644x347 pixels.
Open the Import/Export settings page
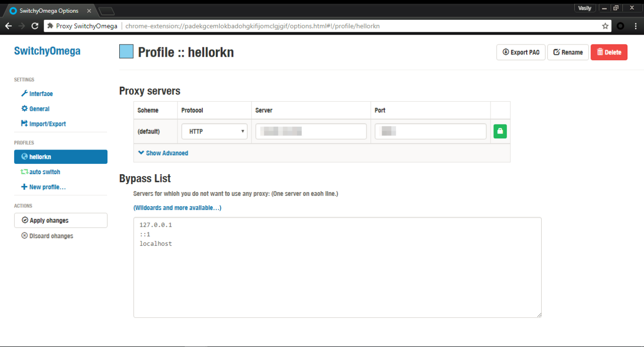coord(44,124)
